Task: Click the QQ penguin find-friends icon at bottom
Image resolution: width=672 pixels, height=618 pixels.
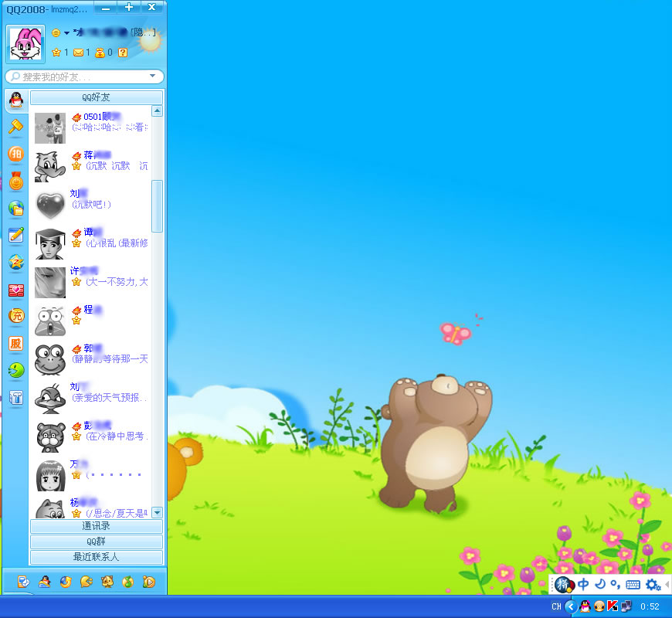Action: point(45,582)
